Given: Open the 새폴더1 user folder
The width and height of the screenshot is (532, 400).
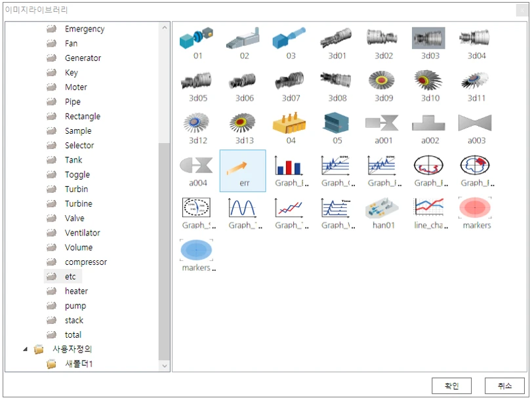Looking at the screenshot, I should click(x=79, y=364).
